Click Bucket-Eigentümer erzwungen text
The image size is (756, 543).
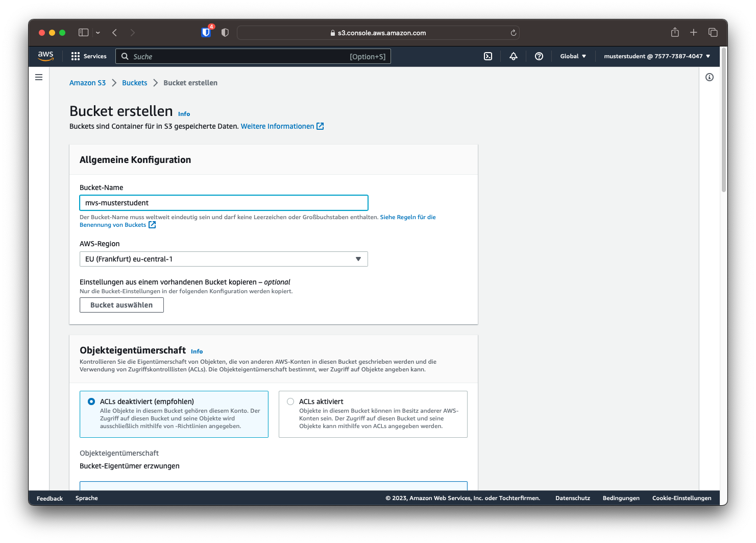pos(130,466)
